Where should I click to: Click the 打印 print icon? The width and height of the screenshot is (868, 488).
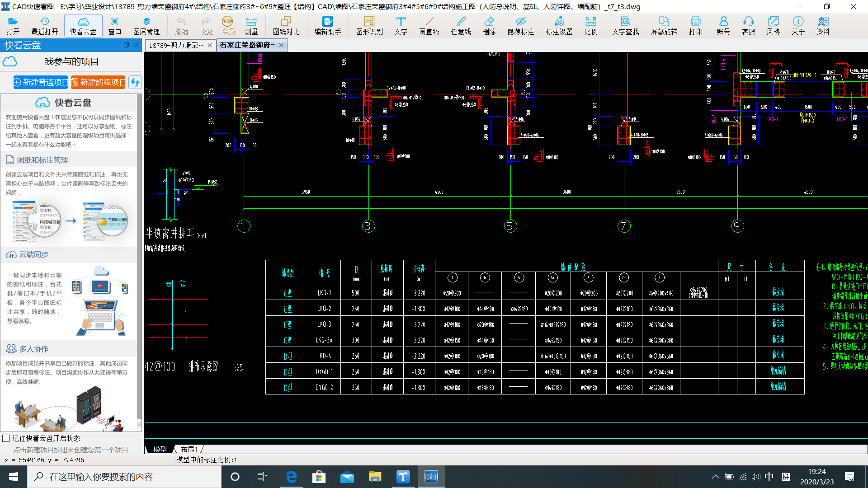(696, 26)
